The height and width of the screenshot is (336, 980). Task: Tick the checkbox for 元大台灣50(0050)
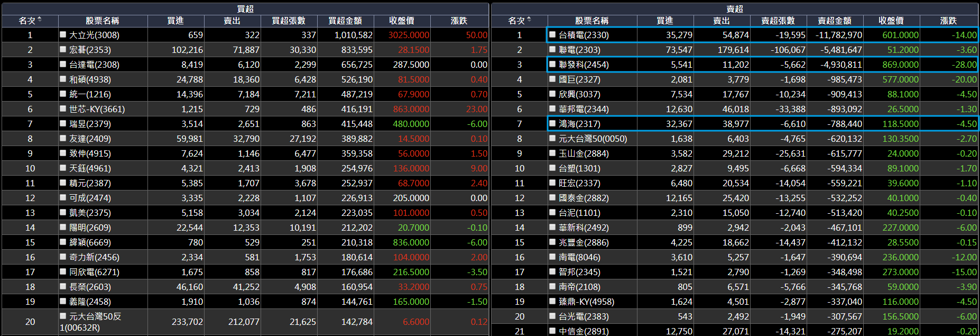pos(552,138)
